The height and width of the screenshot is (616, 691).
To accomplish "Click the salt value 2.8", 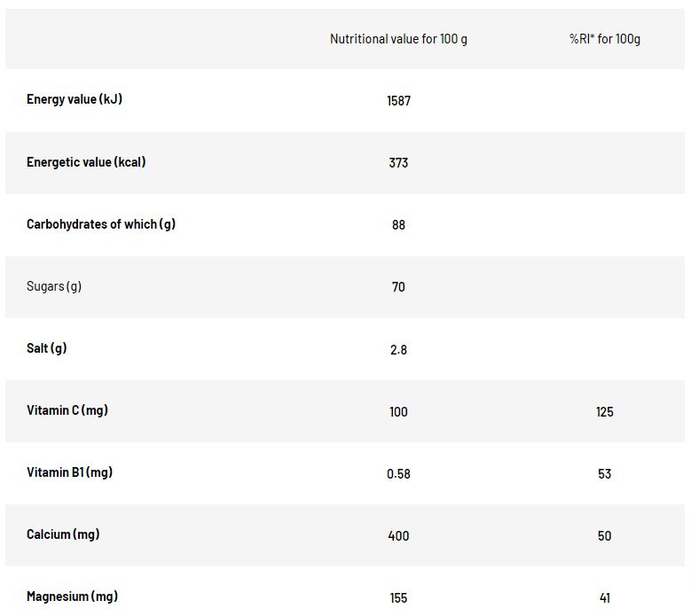I will click(398, 350).
